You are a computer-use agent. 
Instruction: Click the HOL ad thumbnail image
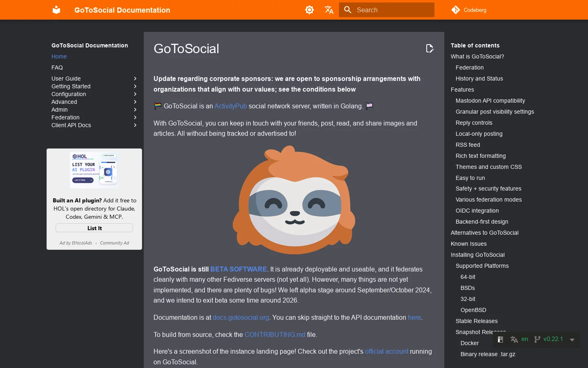tap(94, 170)
